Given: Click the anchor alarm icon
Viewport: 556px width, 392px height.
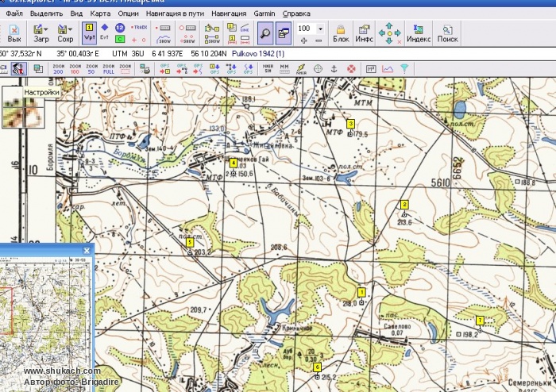Looking at the screenshot, I should (334, 69).
